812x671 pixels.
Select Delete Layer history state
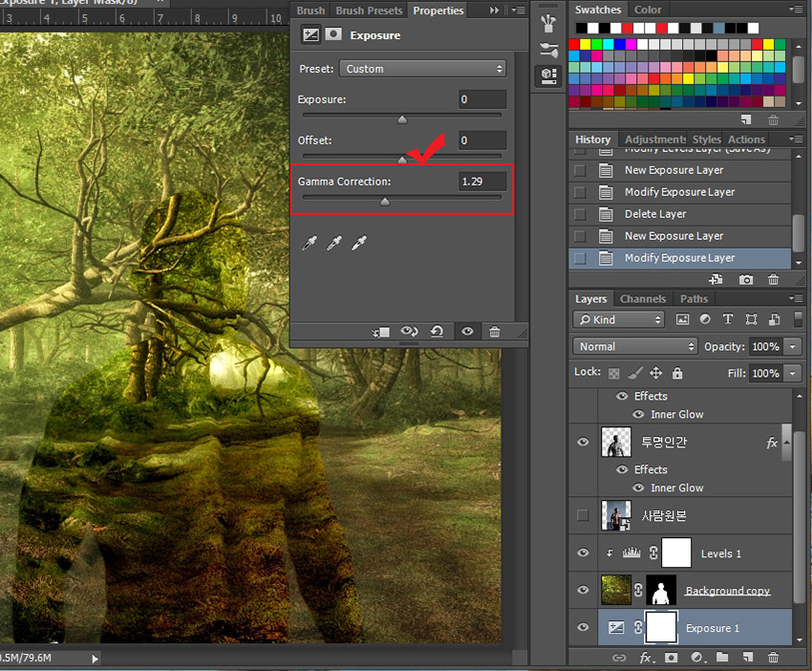click(x=680, y=214)
